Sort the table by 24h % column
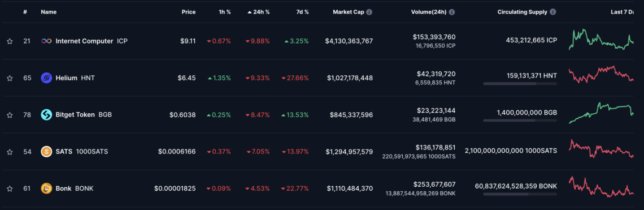 [258, 12]
